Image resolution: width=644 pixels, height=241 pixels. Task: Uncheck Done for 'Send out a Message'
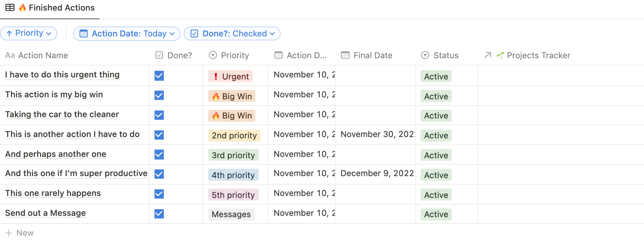click(159, 214)
